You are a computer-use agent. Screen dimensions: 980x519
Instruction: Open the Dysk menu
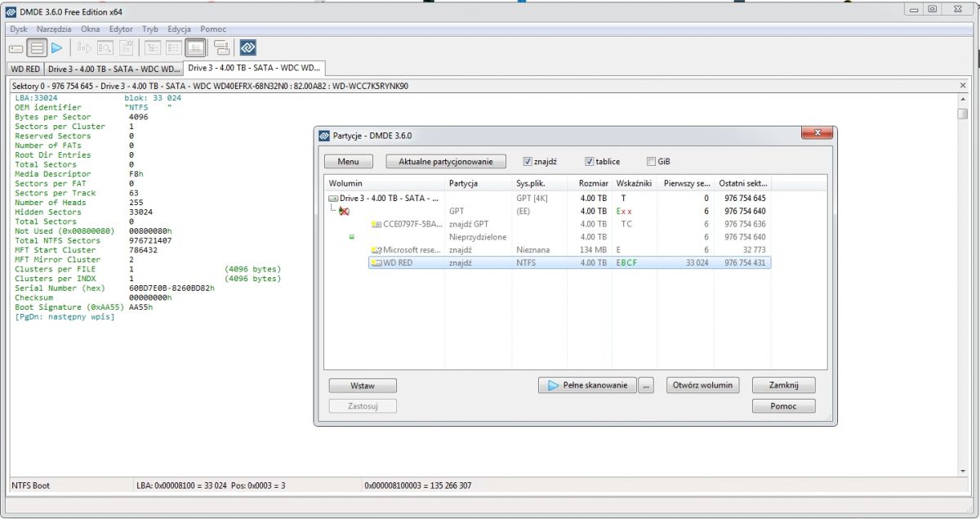tap(19, 29)
